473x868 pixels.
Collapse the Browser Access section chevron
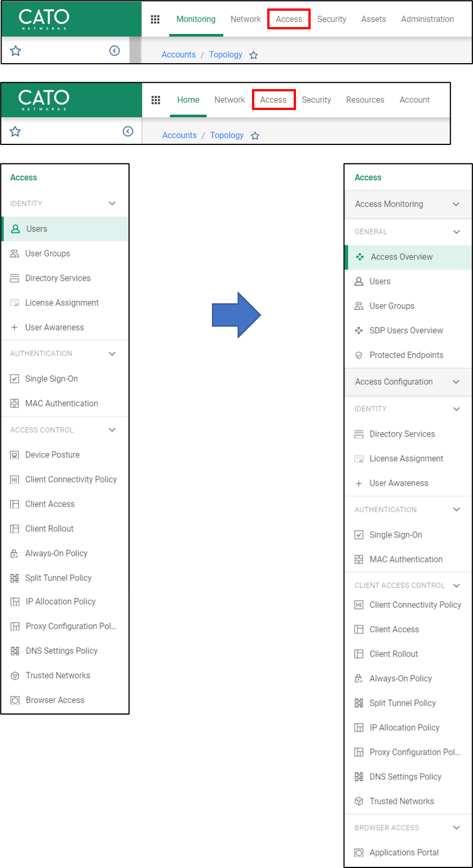(456, 828)
